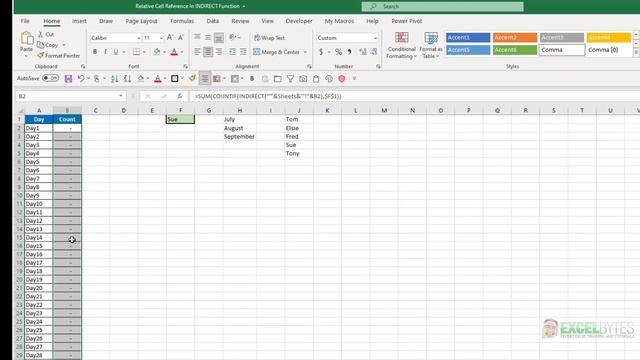
Task: Expand the Merge & Center dropdown arrow
Action: (305, 52)
